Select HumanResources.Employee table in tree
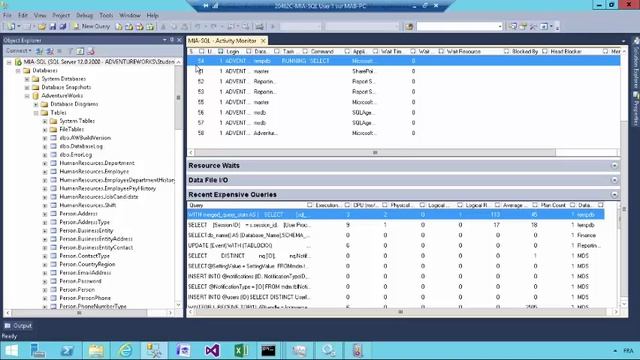 [94, 171]
